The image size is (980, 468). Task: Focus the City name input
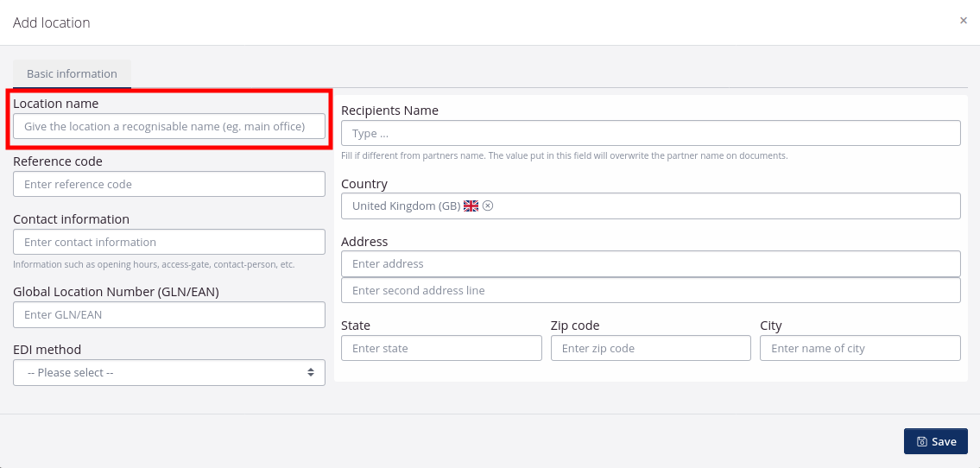coord(859,349)
